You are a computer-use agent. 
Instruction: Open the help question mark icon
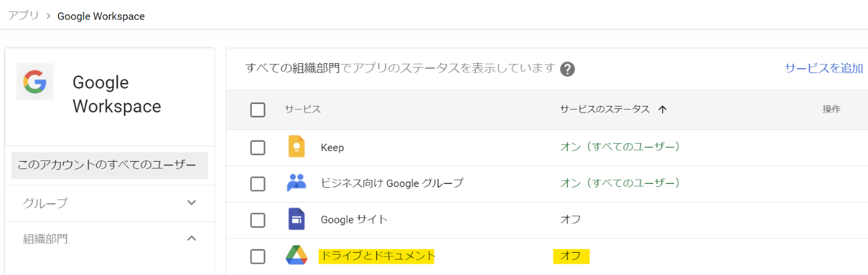(x=567, y=69)
